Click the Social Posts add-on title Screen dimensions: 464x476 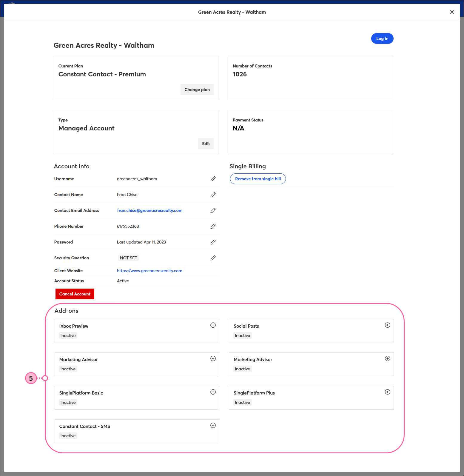point(246,326)
